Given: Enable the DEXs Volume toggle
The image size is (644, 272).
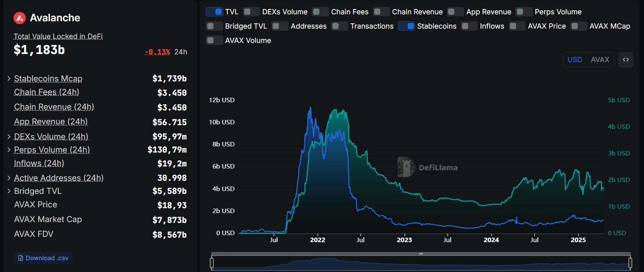Looking at the screenshot, I should [251, 12].
